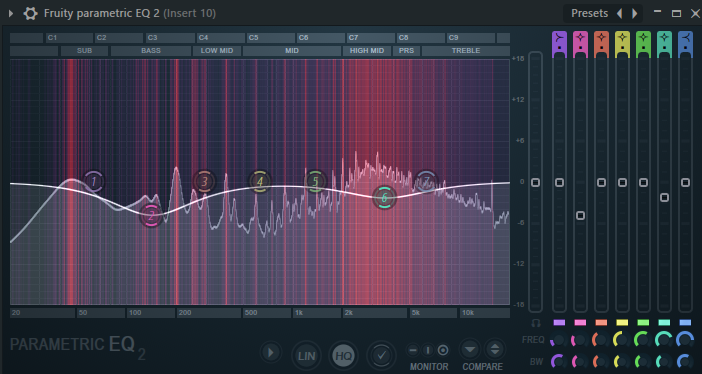This screenshot has height=374, width=702.
Task: Click the MID frequency range label
Action: pos(292,51)
